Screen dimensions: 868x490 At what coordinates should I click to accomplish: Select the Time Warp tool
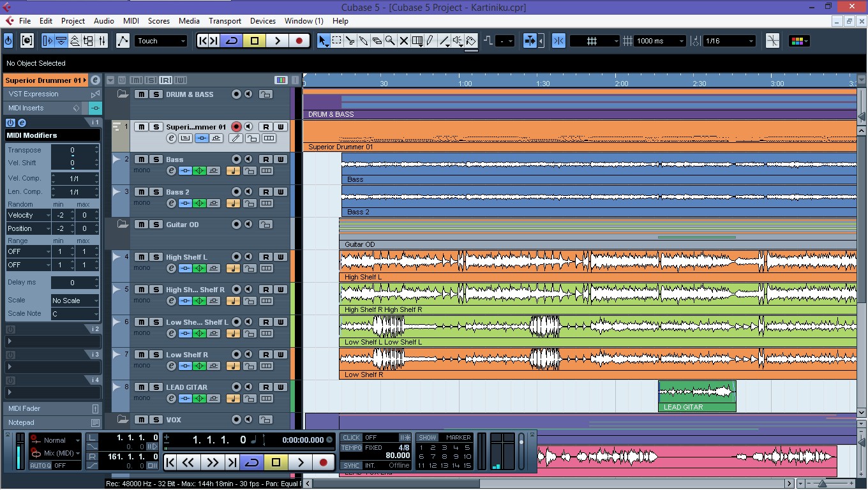417,41
